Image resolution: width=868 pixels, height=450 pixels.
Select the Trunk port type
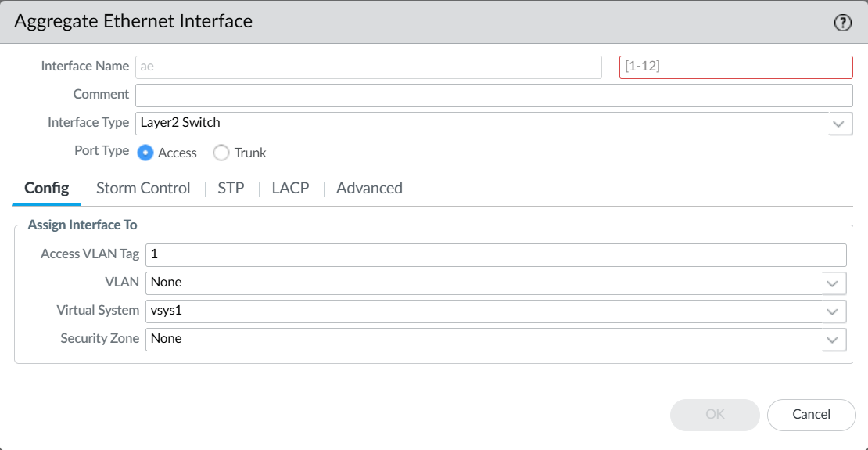click(x=221, y=153)
